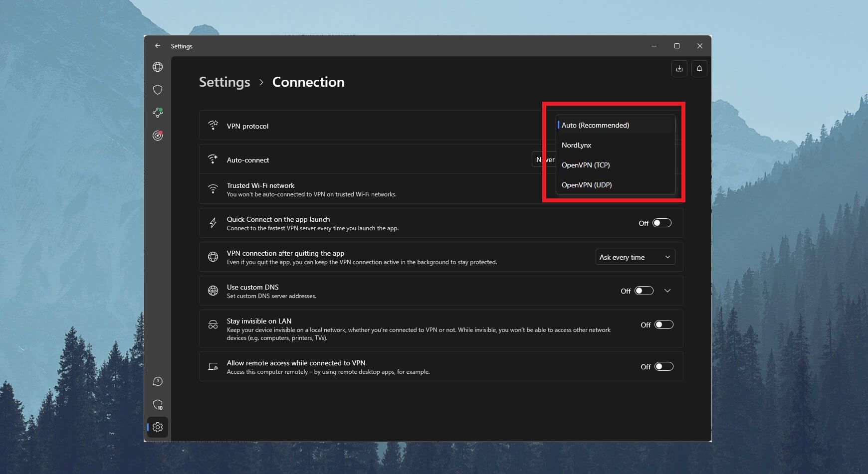Click the Trusted Wi-Fi network icon
The image size is (868, 474).
click(x=213, y=189)
